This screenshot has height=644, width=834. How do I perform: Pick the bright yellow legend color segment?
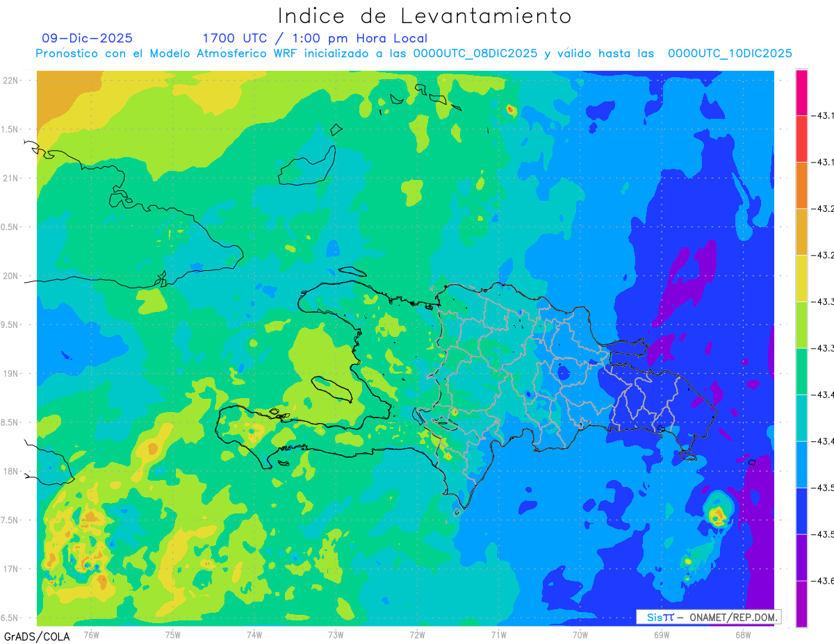pyautogui.click(x=801, y=278)
